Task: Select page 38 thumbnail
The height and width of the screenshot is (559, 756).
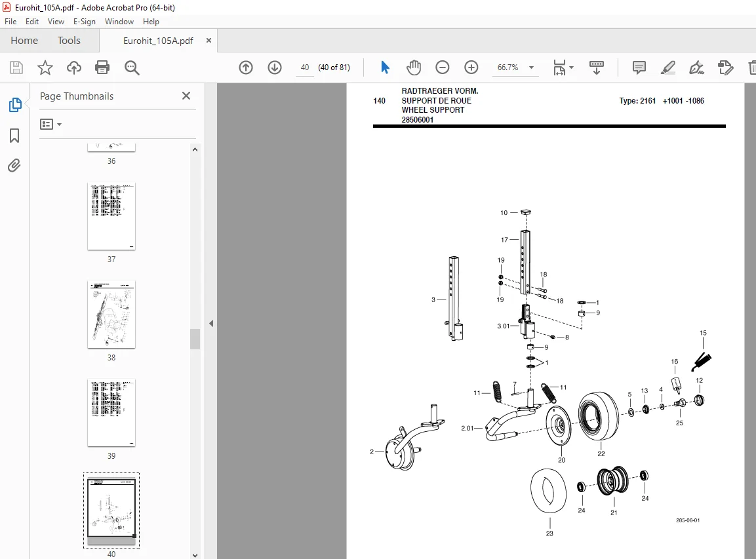Action: (x=111, y=314)
